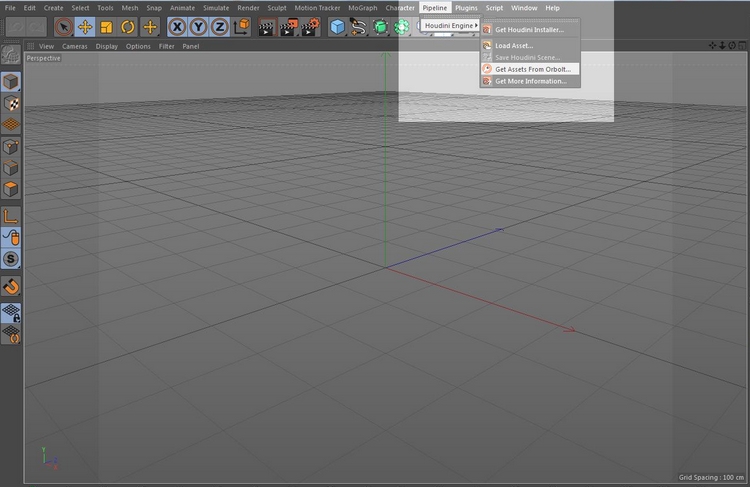Click Get Assets From Orbolt
750x487 pixels.
532,69
